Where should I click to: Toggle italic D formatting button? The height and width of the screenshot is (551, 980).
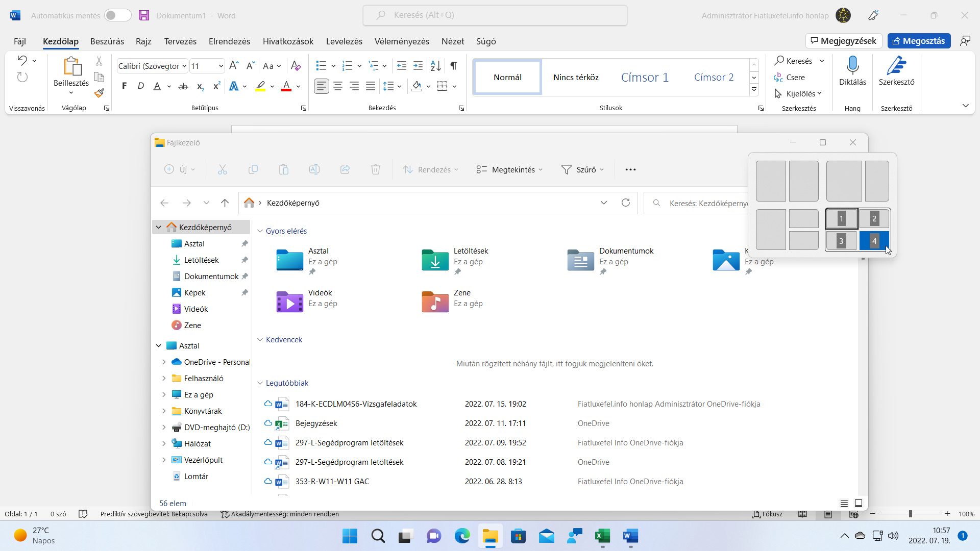pyautogui.click(x=141, y=86)
